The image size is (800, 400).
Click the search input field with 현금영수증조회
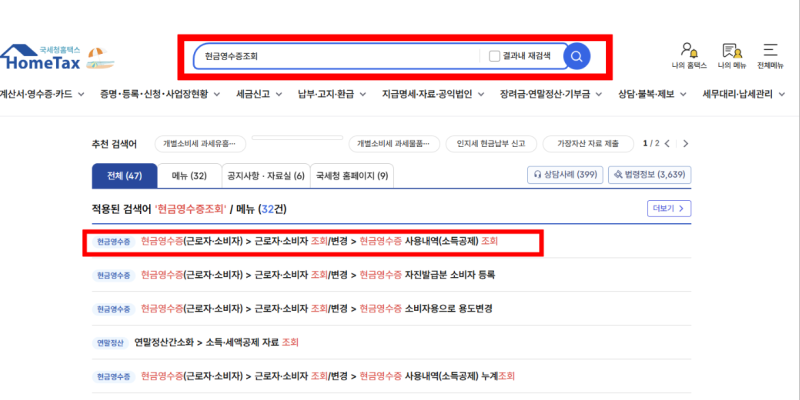[337, 56]
